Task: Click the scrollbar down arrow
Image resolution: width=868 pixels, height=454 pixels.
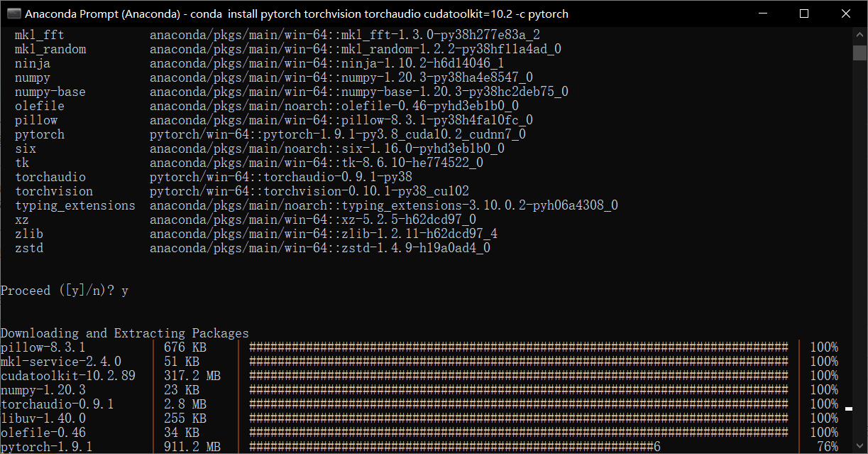Action: [x=859, y=447]
